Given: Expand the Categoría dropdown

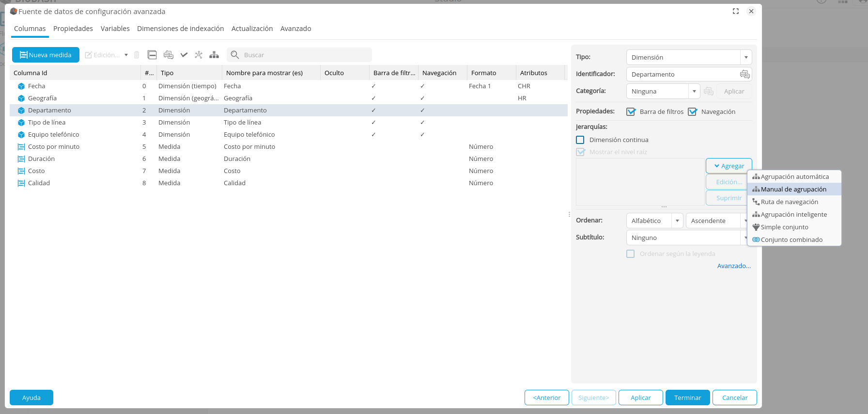Looking at the screenshot, I should (x=694, y=91).
